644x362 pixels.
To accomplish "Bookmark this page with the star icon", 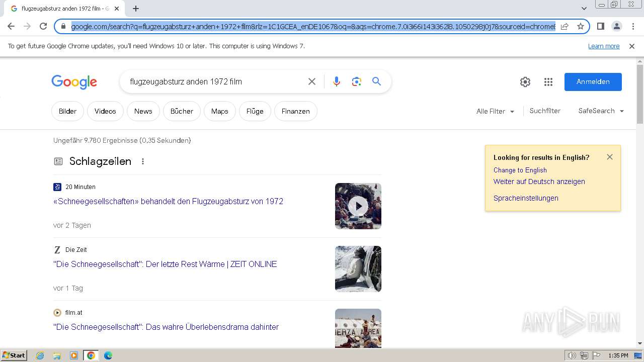I will (x=581, y=26).
